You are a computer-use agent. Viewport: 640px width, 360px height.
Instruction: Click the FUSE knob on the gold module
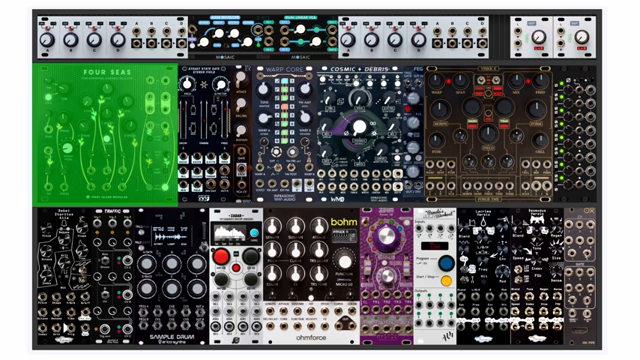[x=436, y=140]
